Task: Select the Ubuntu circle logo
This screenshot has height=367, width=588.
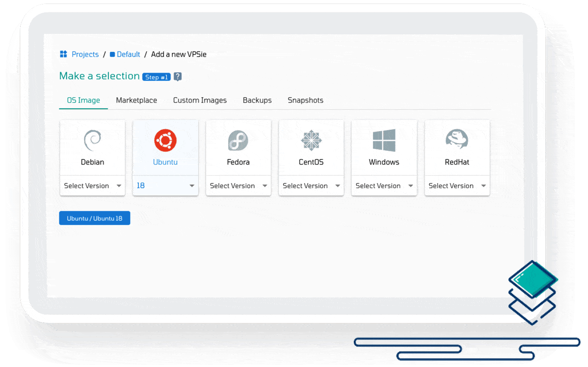Action: (165, 141)
